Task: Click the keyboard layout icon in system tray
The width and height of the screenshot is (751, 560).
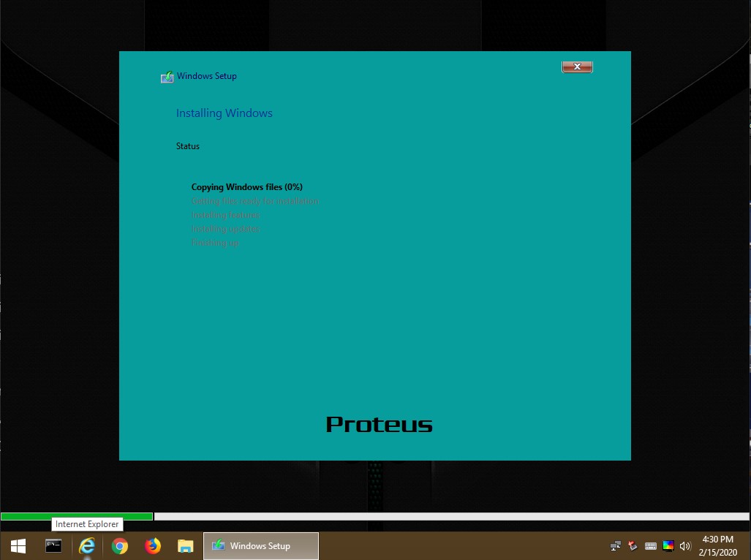Action: pos(650,546)
